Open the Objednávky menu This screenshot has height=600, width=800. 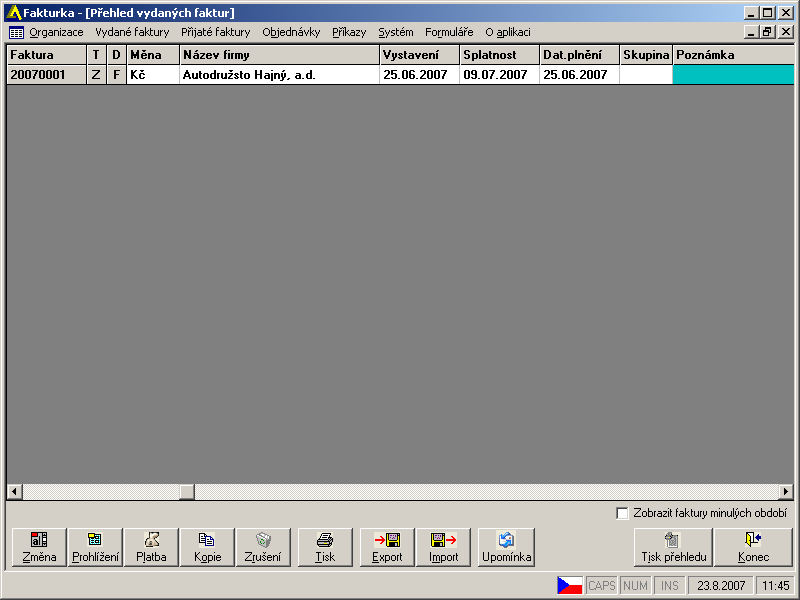[291, 33]
